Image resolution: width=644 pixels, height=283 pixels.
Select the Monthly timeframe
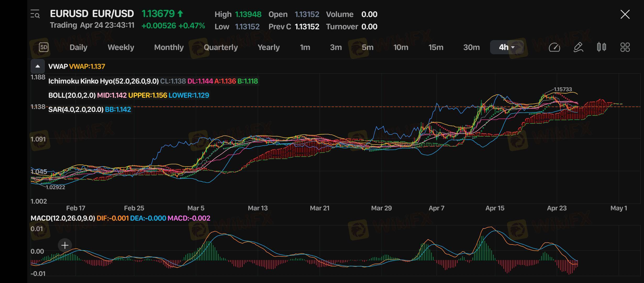pos(169,47)
